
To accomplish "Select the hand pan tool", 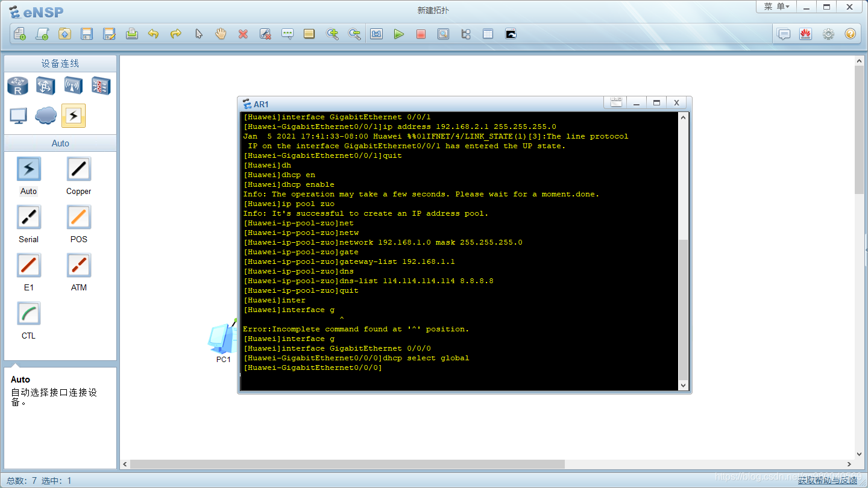I will pos(221,34).
